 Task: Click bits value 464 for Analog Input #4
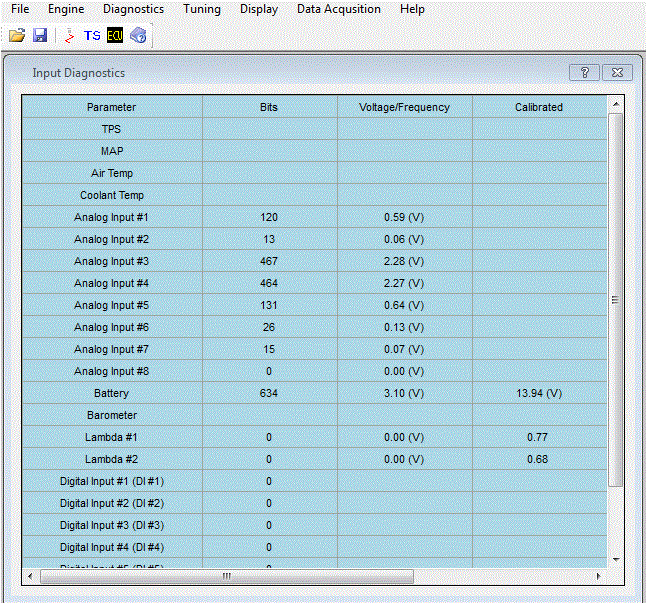269,283
